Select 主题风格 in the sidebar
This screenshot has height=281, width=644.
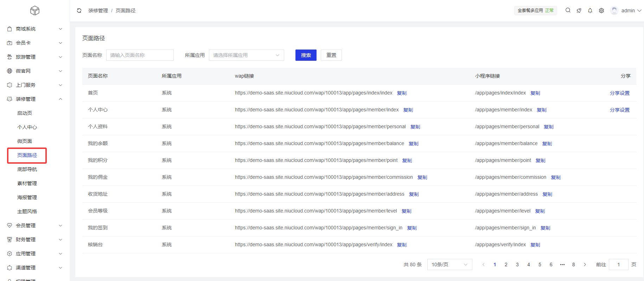(27, 211)
